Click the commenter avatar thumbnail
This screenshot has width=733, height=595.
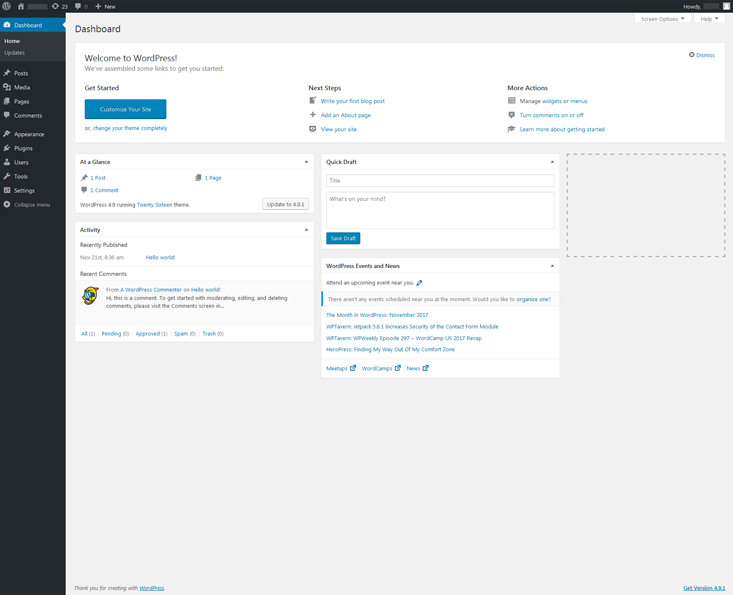point(90,295)
